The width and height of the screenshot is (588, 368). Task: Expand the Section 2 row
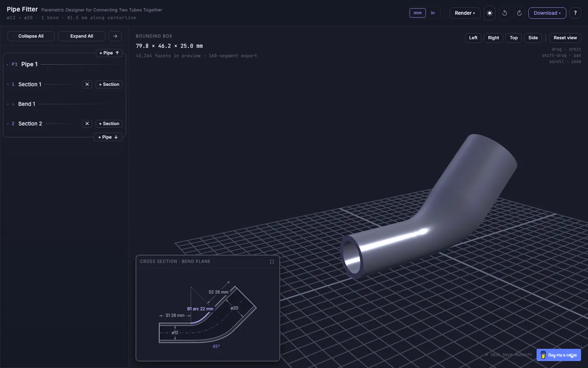point(43,123)
